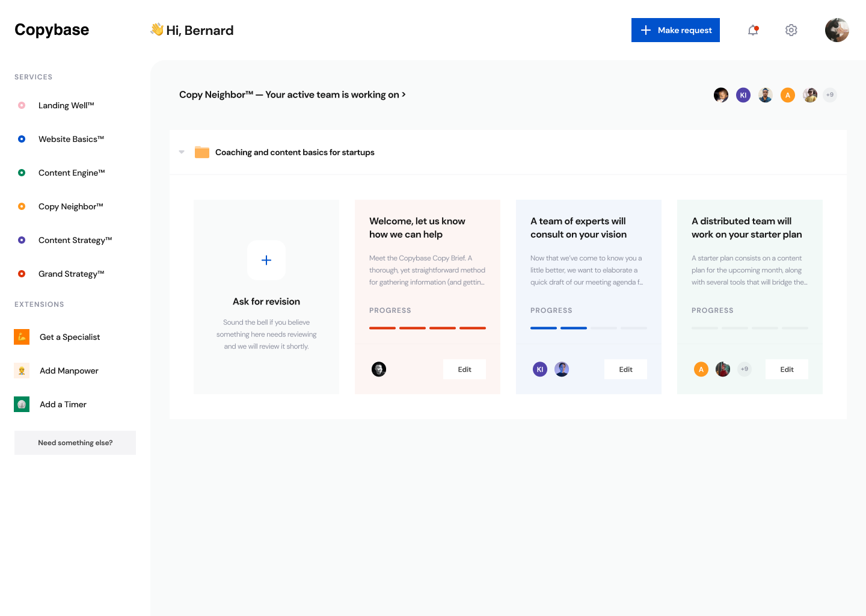Open the settings gear

791,30
